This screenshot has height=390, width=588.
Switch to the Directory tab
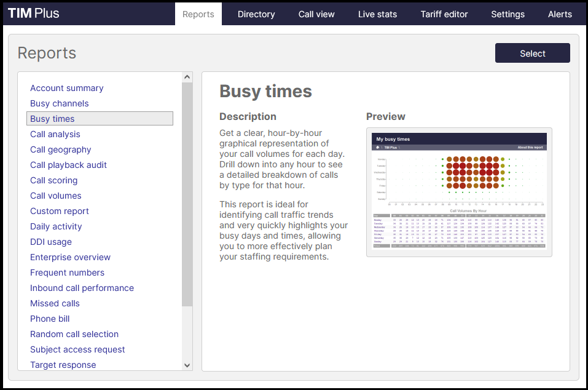(256, 14)
